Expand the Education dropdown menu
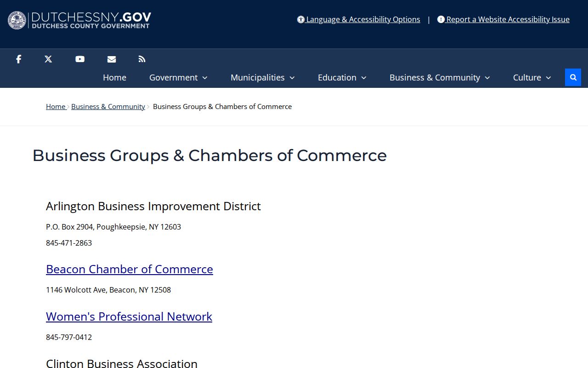 coord(342,77)
